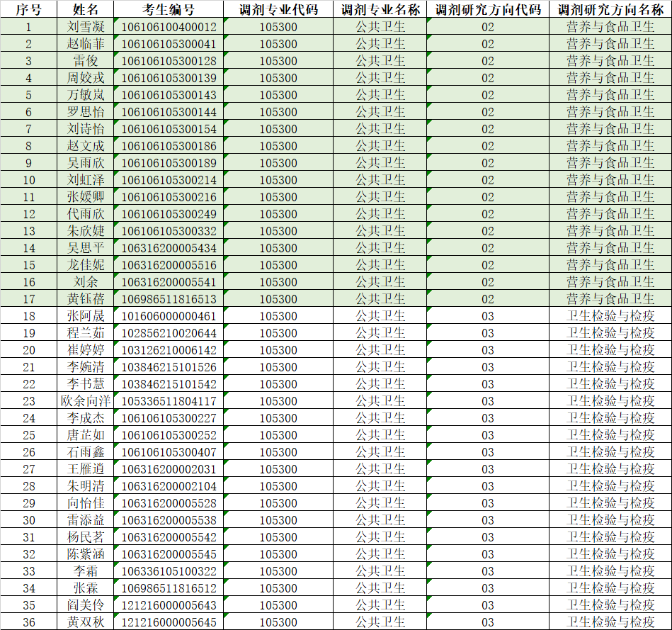Click the 调剂研究方向名称 column header

point(610,9)
